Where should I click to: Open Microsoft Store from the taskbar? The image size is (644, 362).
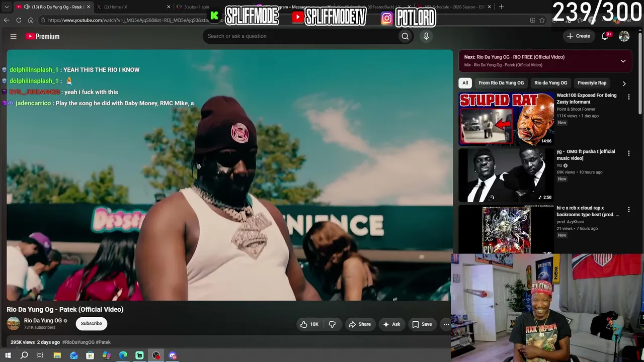click(x=90, y=355)
